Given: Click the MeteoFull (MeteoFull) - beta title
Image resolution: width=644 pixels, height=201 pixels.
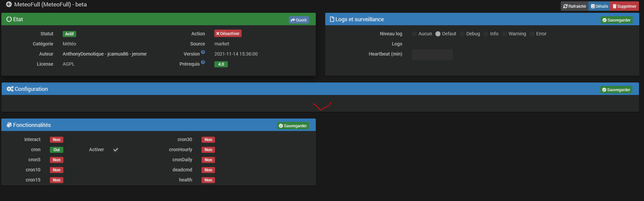Looking at the screenshot, I should click(x=51, y=4).
